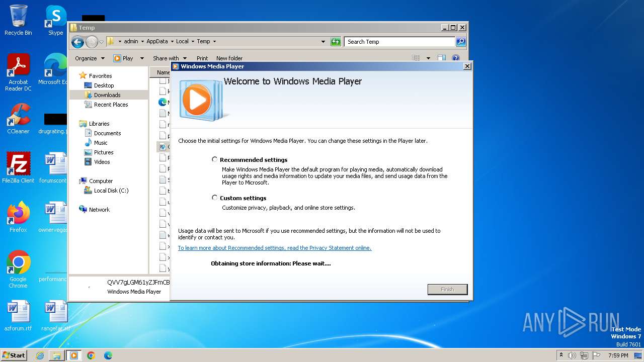Expand the dropdown arrow after admin breadcrumb
The image size is (644, 362).
pos(142,41)
